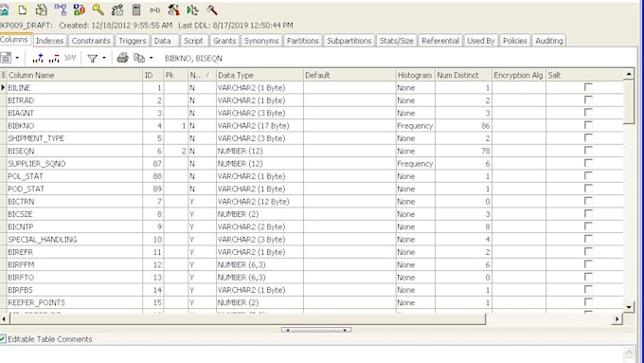Click the VARCHAR2 (17 Byte) data type cell
This screenshot has width=644, height=363.
[x=259, y=125]
